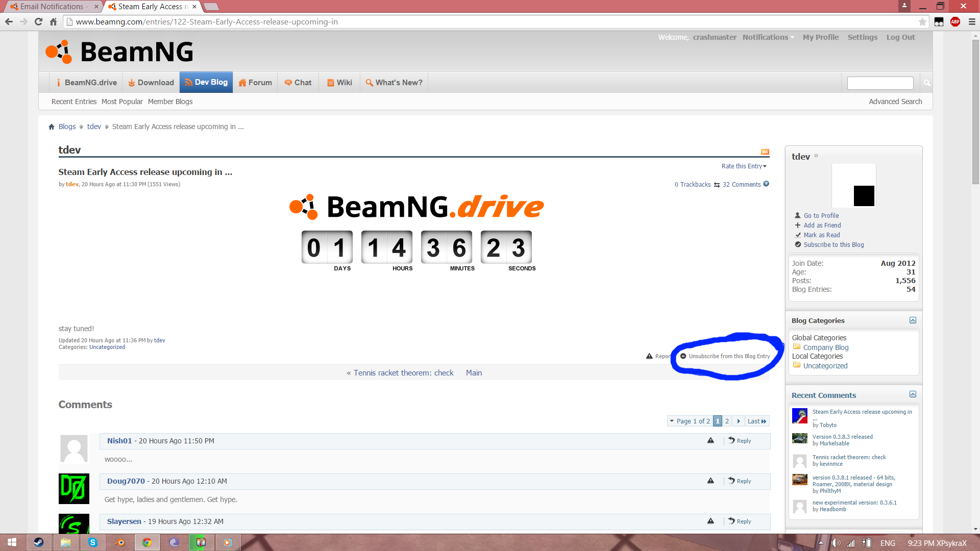
Task: Report the blog entry warning icon
Action: [649, 356]
